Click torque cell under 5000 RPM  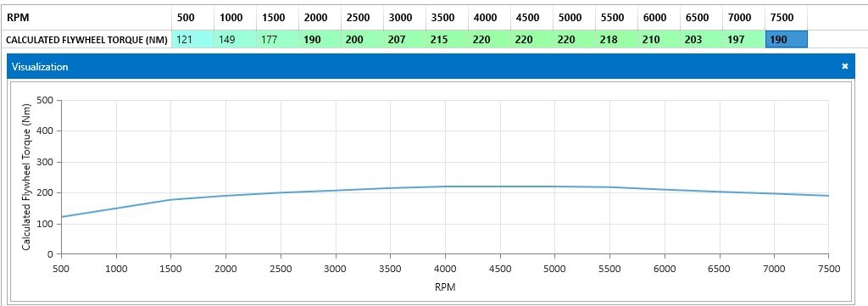[x=575, y=39]
